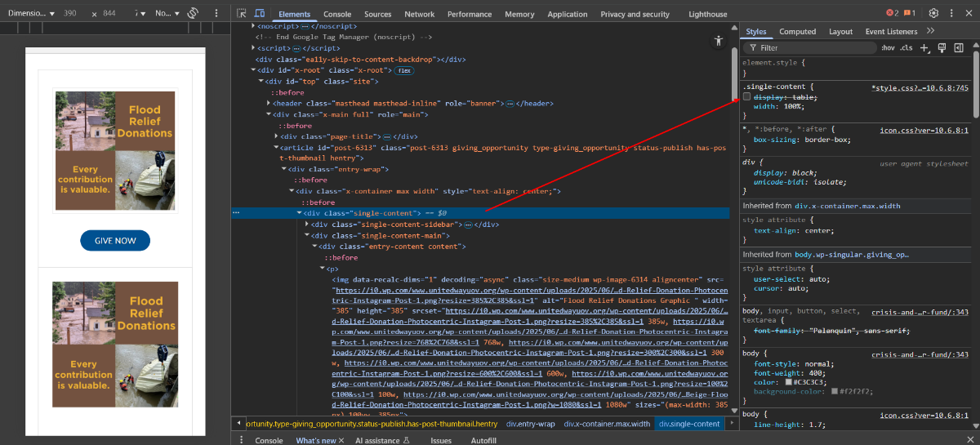Image resolution: width=980 pixels, height=445 pixels.
Task: Click the div.x-container.max.width inherited-from link
Action: (848, 206)
